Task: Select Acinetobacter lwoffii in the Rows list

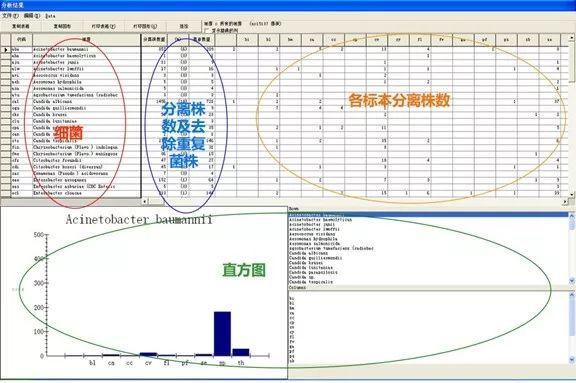Action: [314, 229]
